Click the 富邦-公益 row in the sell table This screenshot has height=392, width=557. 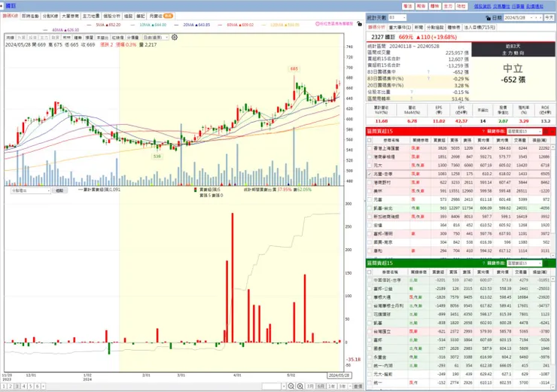(x=458, y=289)
